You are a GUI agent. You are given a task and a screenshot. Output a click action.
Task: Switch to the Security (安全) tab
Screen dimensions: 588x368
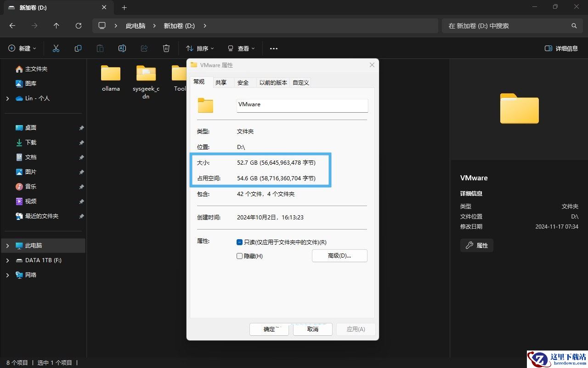pyautogui.click(x=243, y=82)
